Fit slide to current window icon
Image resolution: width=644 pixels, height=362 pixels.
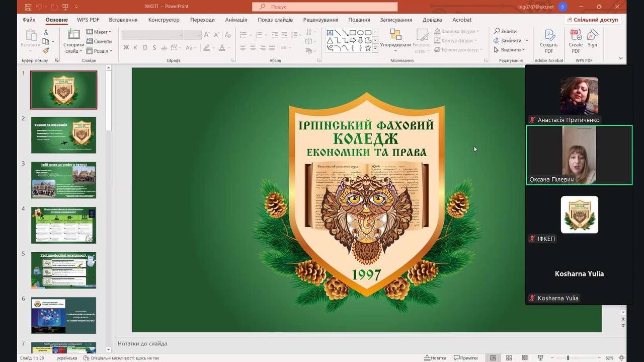tap(622, 358)
